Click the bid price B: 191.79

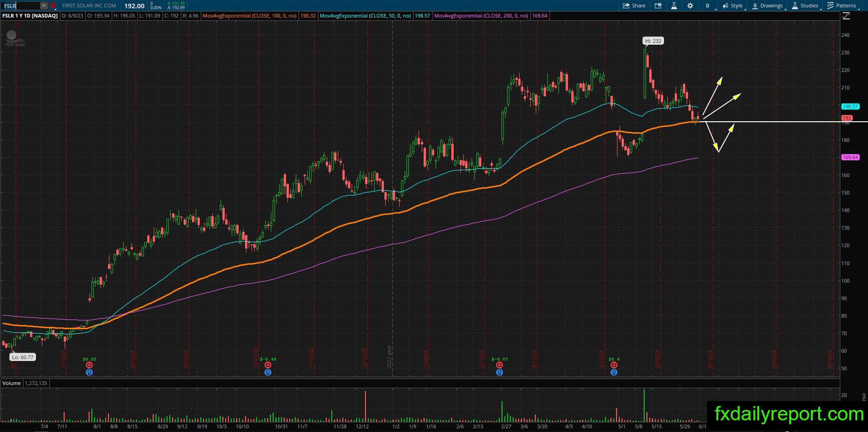click(x=176, y=4)
